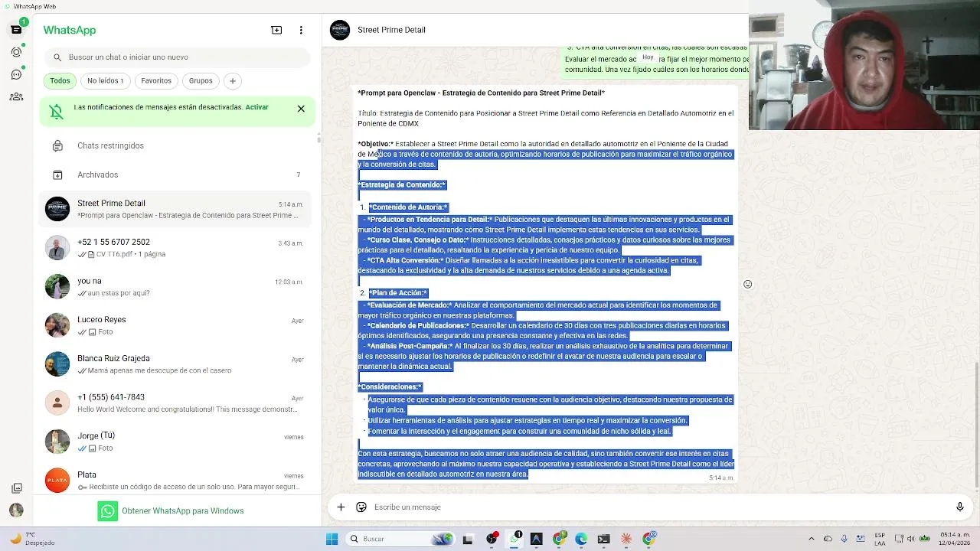Open the terminal taskbar icon
This screenshot has height=551, width=980.
(603, 539)
